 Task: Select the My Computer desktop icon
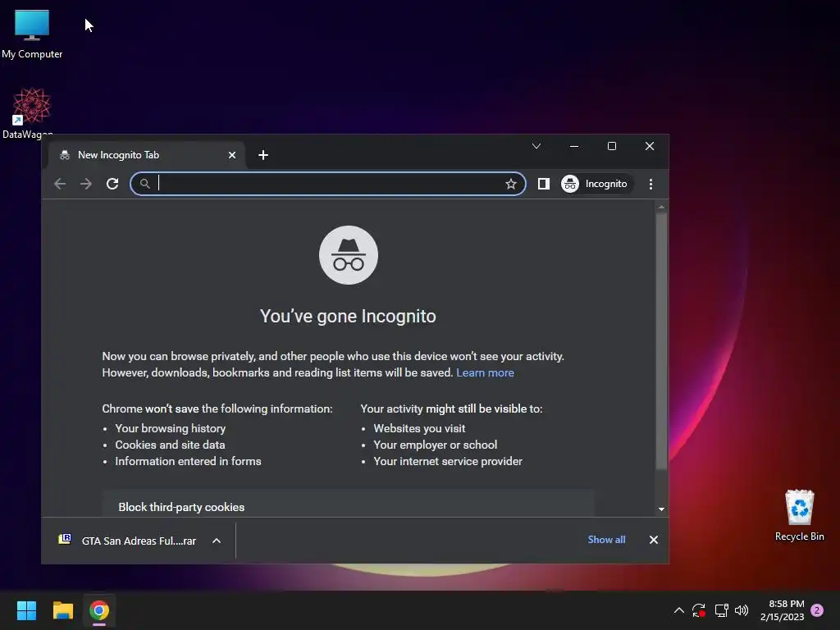tap(32, 34)
